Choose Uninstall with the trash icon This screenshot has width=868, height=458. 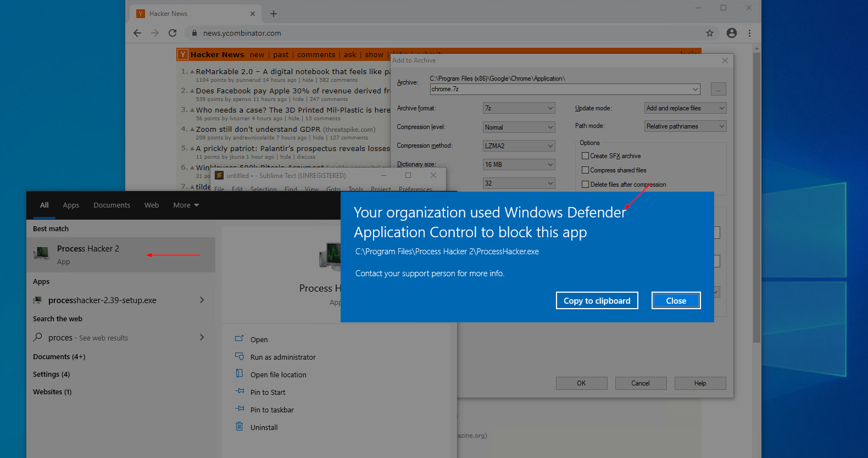click(x=240, y=427)
